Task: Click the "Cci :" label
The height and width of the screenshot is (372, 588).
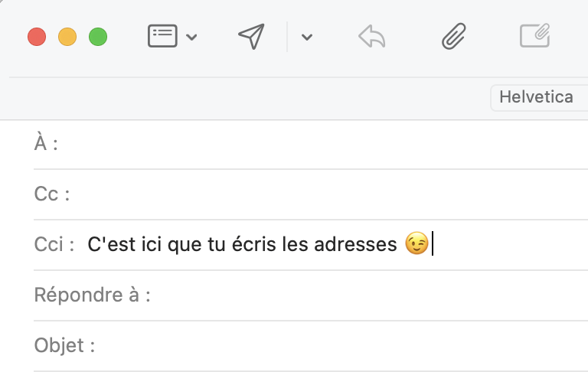Action: point(54,245)
